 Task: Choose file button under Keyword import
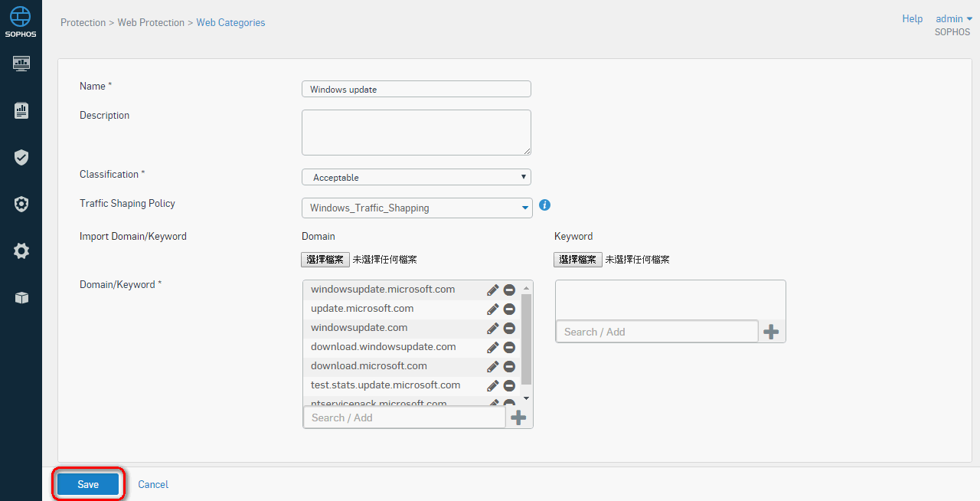point(578,260)
